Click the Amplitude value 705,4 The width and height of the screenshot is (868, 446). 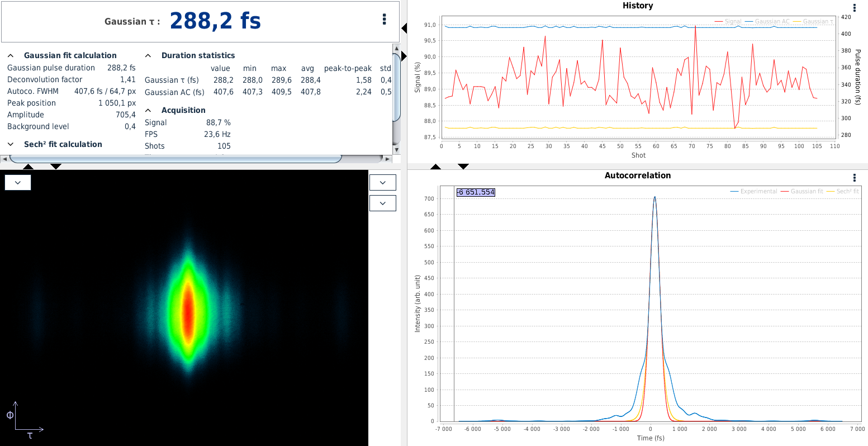pyautogui.click(x=126, y=115)
